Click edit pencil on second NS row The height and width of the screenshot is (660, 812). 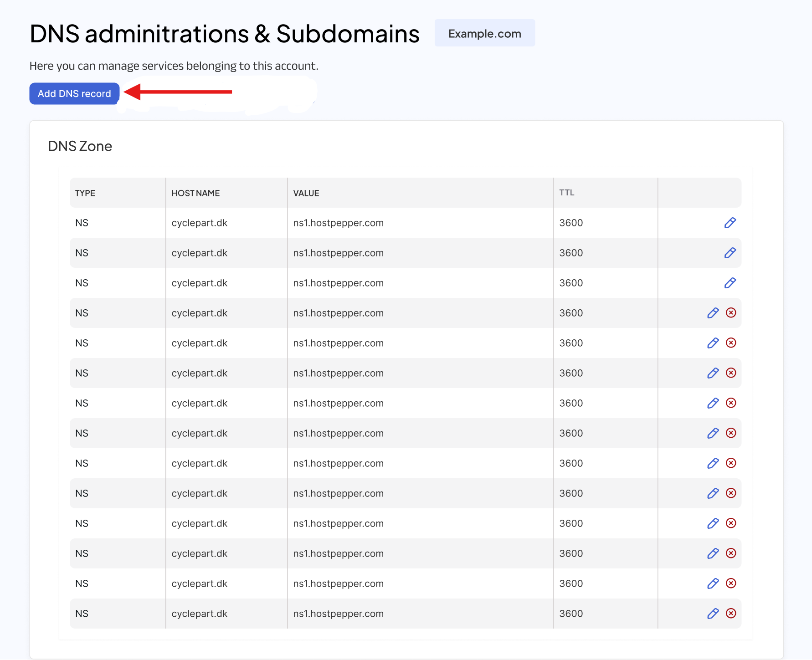730,253
